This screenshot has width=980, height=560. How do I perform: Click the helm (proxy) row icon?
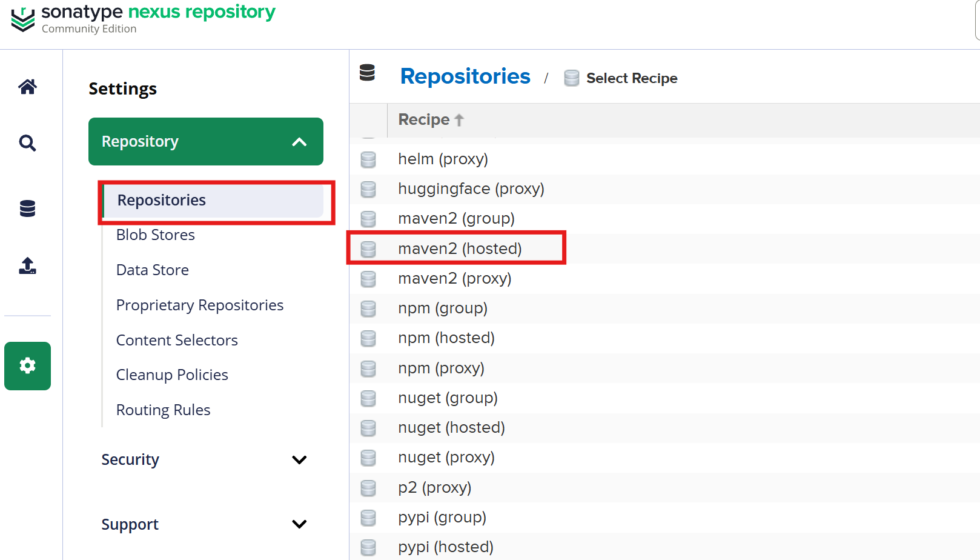368,159
